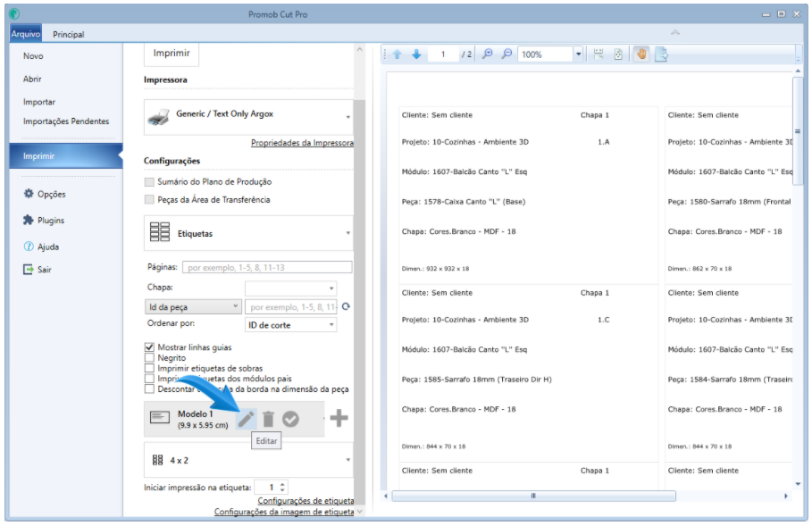This screenshot has width=812, height=526.
Task: Click the preview page number field
Action: point(443,54)
